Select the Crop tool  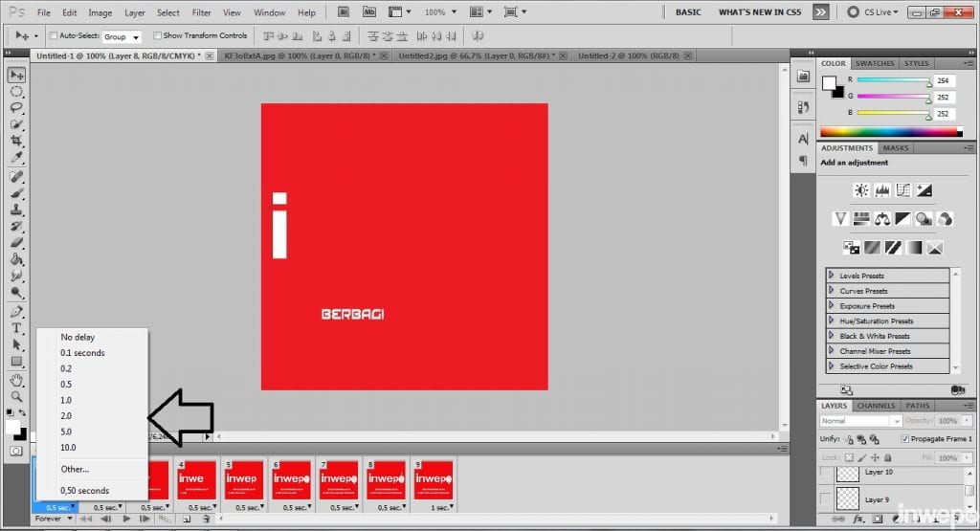tap(16, 141)
